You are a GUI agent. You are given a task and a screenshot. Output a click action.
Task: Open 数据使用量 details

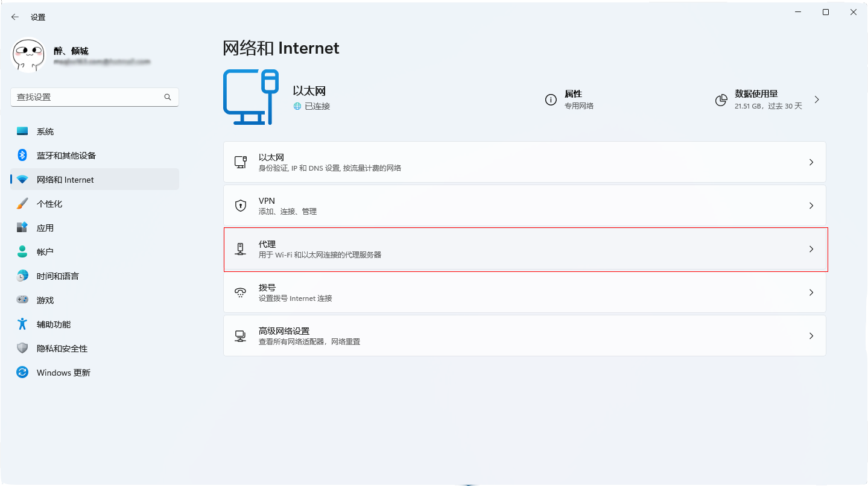(768, 99)
